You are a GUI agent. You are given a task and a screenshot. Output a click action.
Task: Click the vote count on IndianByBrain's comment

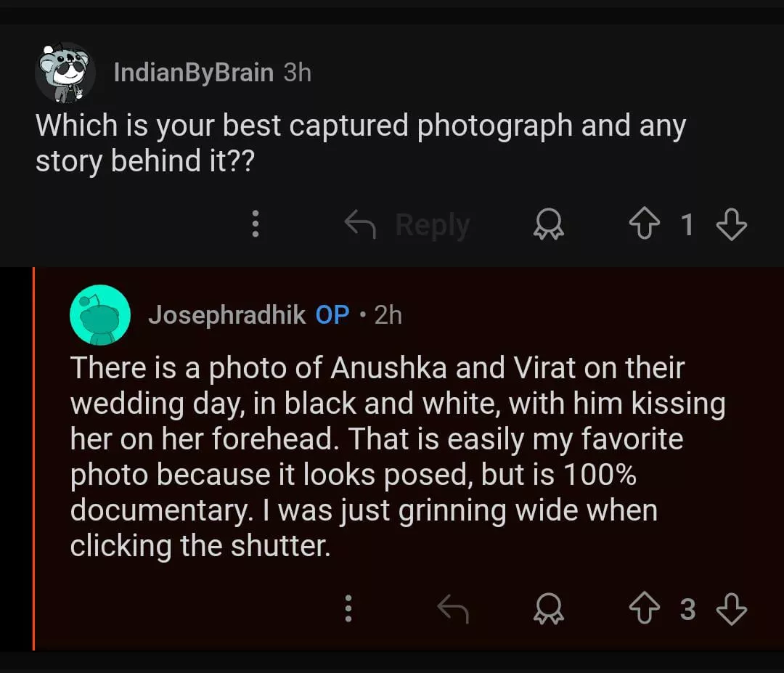687,225
